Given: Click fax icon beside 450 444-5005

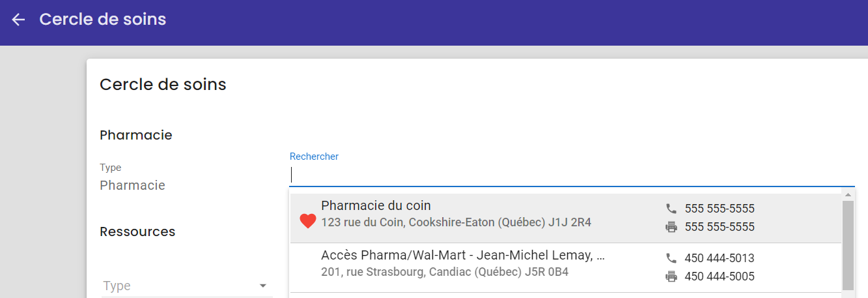Looking at the screenshot, I should pos(671,276).
